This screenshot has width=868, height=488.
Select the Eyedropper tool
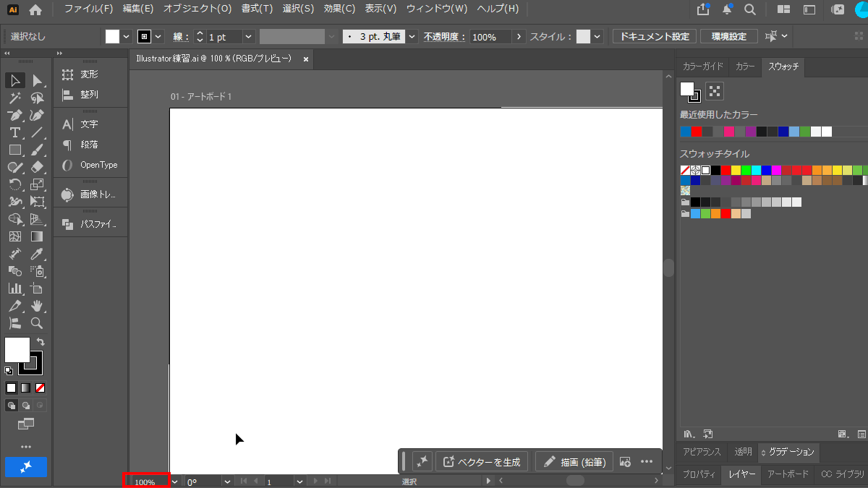(37, 254)
